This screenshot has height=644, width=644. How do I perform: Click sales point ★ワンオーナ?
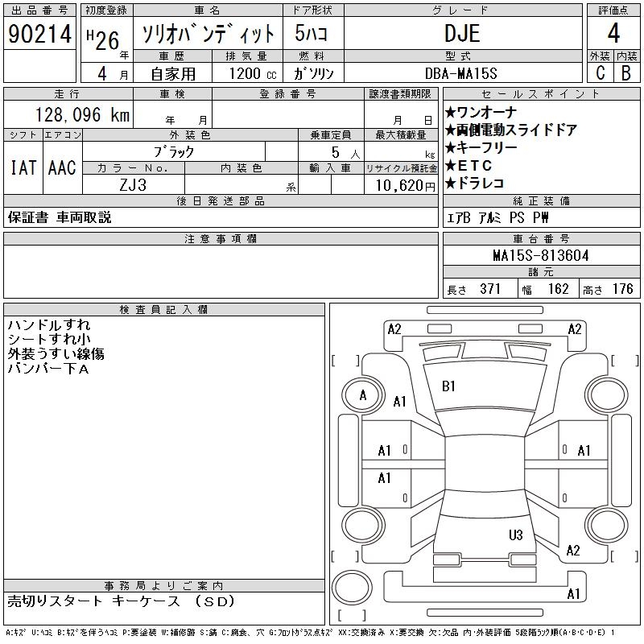[481, 112]
